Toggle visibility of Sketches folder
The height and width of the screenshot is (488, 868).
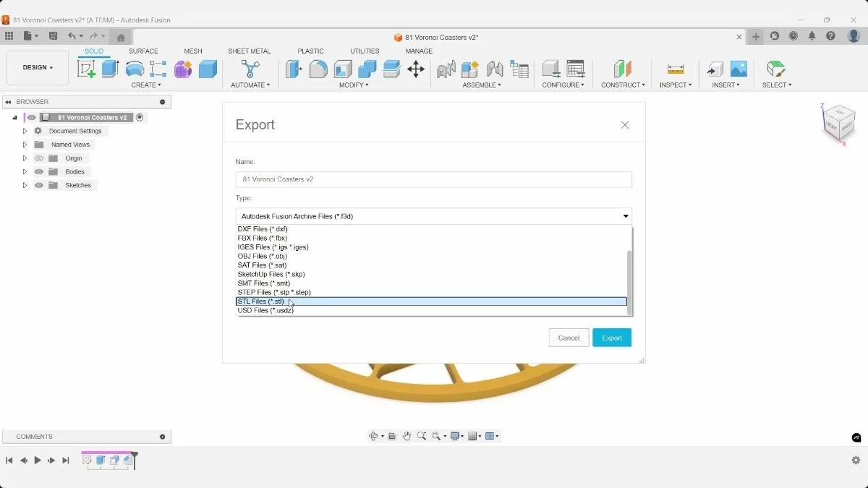[39, 186]
